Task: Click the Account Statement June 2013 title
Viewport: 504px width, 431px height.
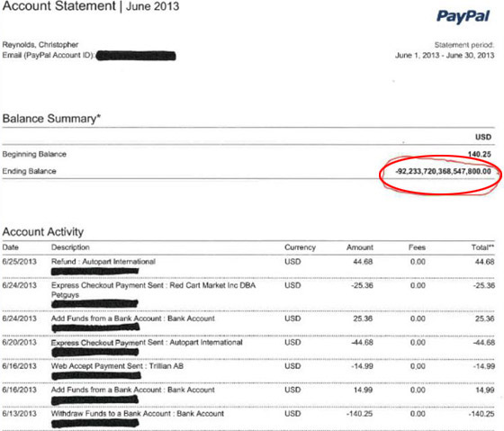Action: pos(91,6)
